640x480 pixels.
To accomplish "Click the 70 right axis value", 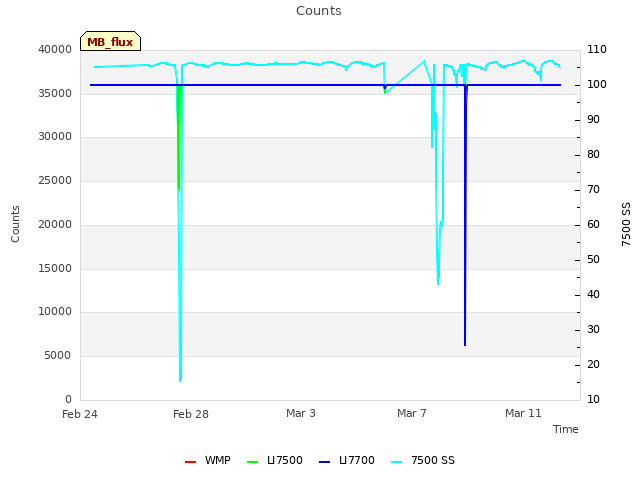I will tap(593, 190).
